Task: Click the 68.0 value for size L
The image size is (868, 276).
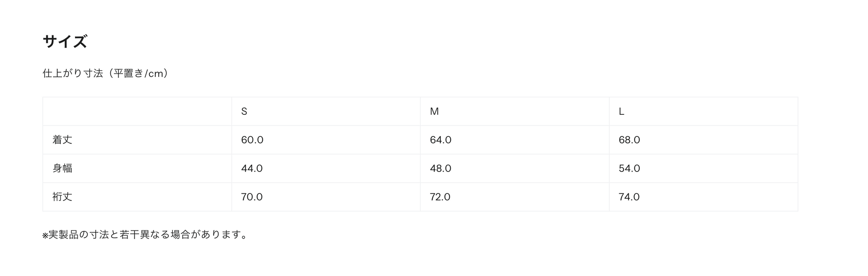Action: 629,140
